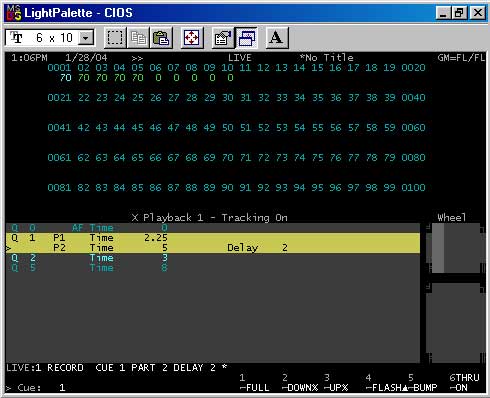This screenshot has height=398, width=490.
Task: Click channel number 0081
Action: point(59,188)
